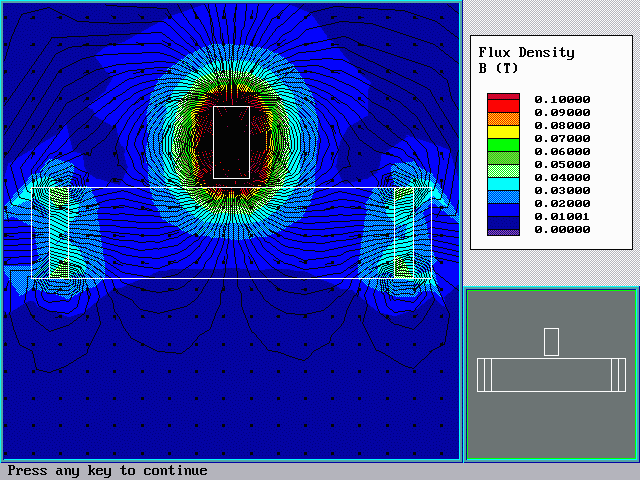Click the yellow 0.07000 legend color band
The width and height of the screenshot is (640, 480).
[x=503, y=132]
